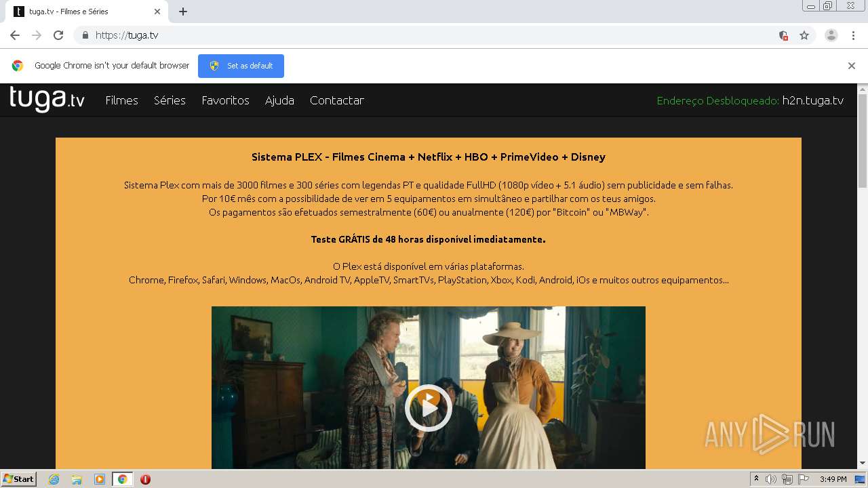Click the tuga.tv logo
This screenshot has height=488, width=868.
click(x=47, y=99)
